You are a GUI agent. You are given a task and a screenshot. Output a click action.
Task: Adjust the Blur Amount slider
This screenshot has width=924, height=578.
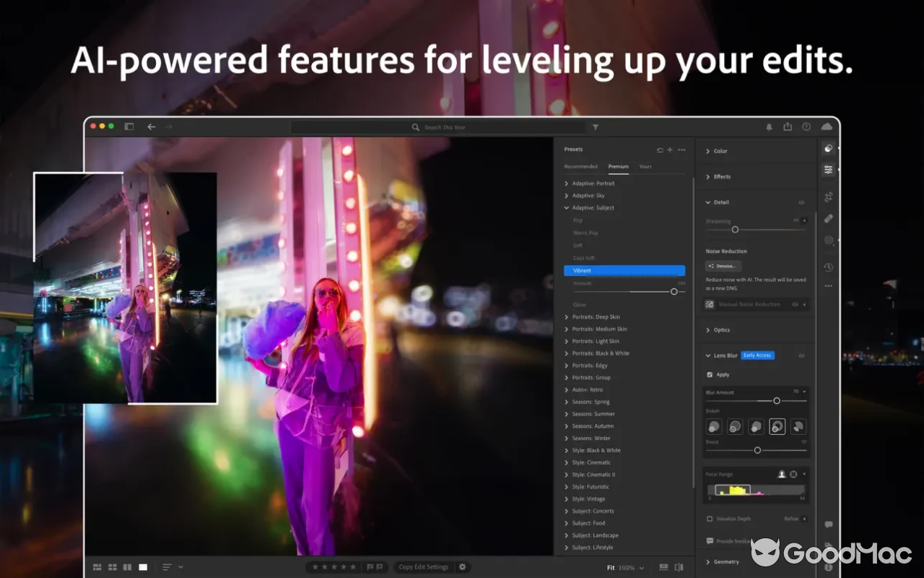777,400
